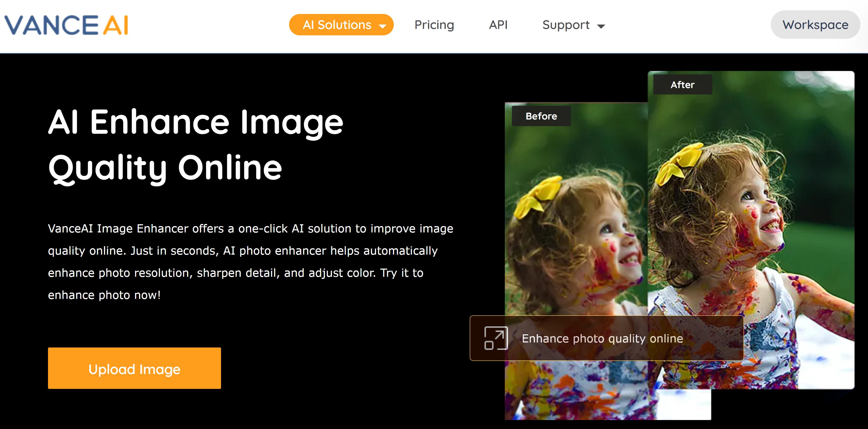Click the 'Enhance photo quality online' text
The image size is (868, 429).
click(x=602, y=338)
